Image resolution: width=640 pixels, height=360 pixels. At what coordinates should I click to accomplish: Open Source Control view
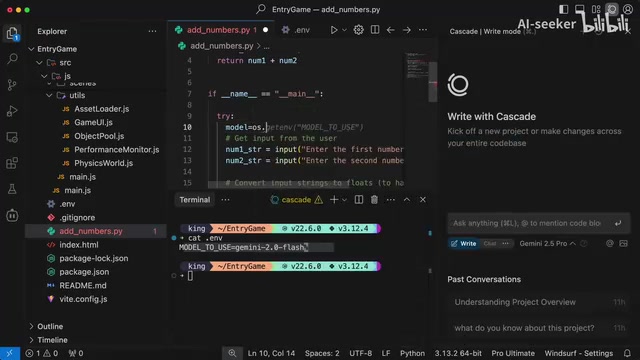click(x=12, y=85)
